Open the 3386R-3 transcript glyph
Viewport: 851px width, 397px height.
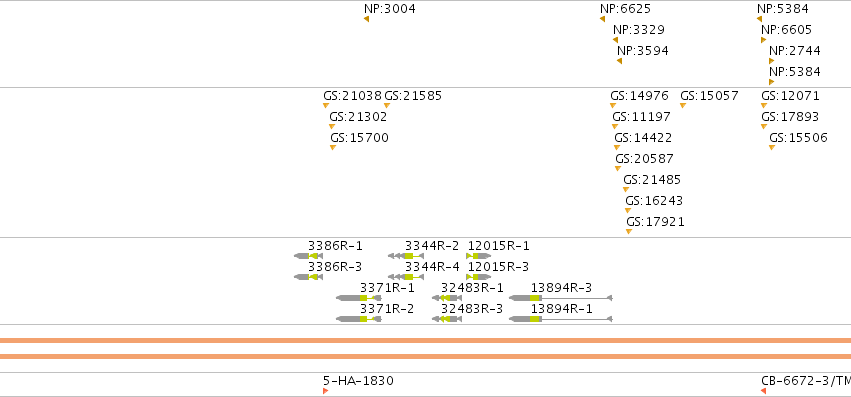(308, 277)
